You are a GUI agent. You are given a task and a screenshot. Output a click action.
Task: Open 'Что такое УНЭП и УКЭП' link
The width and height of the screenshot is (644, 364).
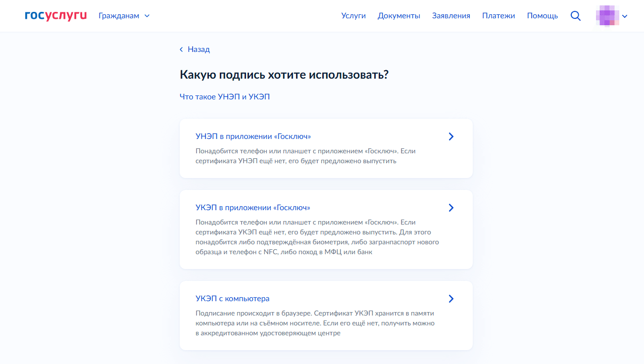(x=225, y=97)
